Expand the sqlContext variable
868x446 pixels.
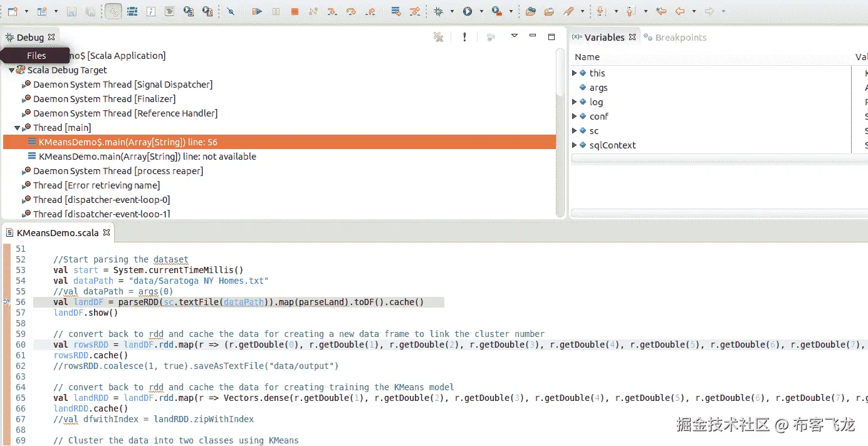[575, 145]
